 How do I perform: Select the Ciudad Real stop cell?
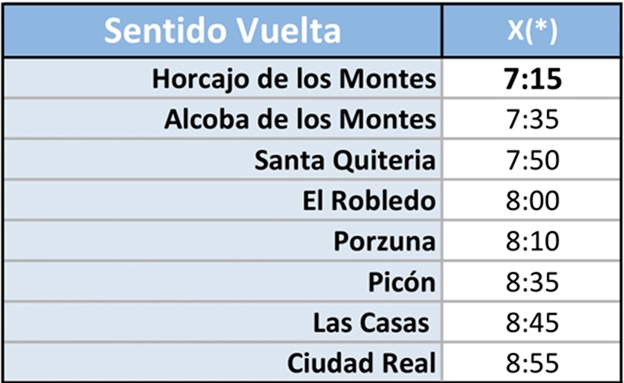222,362
